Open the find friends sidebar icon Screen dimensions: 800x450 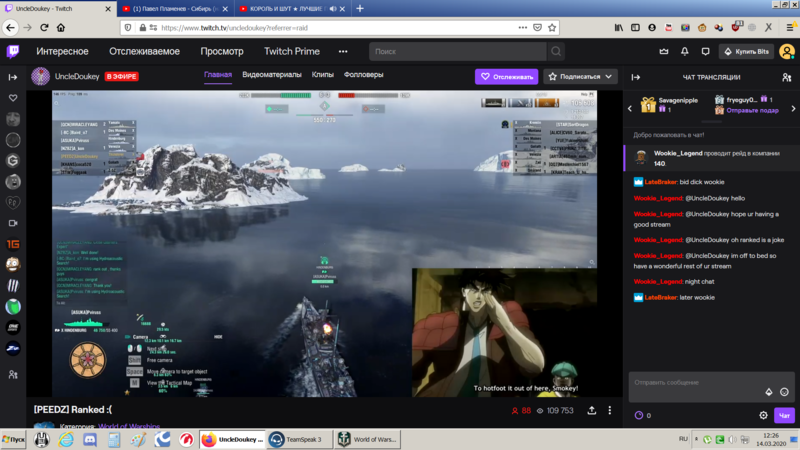pyautogui.click(x=13, y=374)
